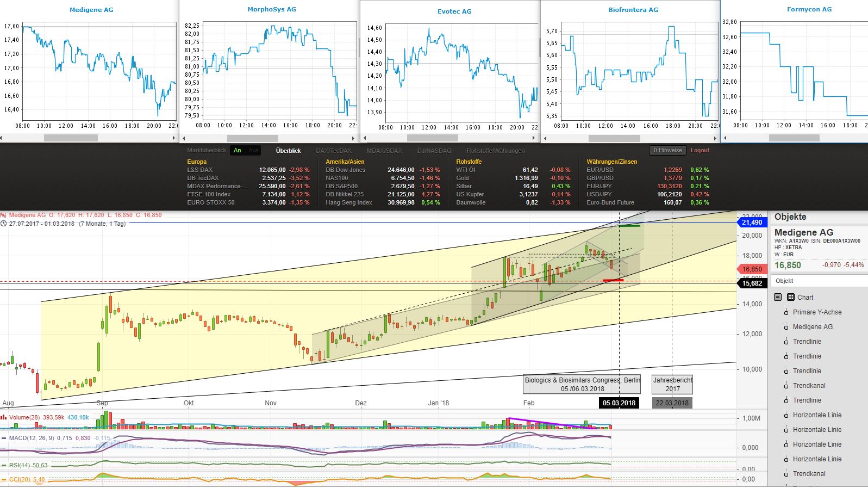Click the object icon beside Primäre Y-Achse
Image resolution: width=868 pixels, height=488 pixels.
786,312
